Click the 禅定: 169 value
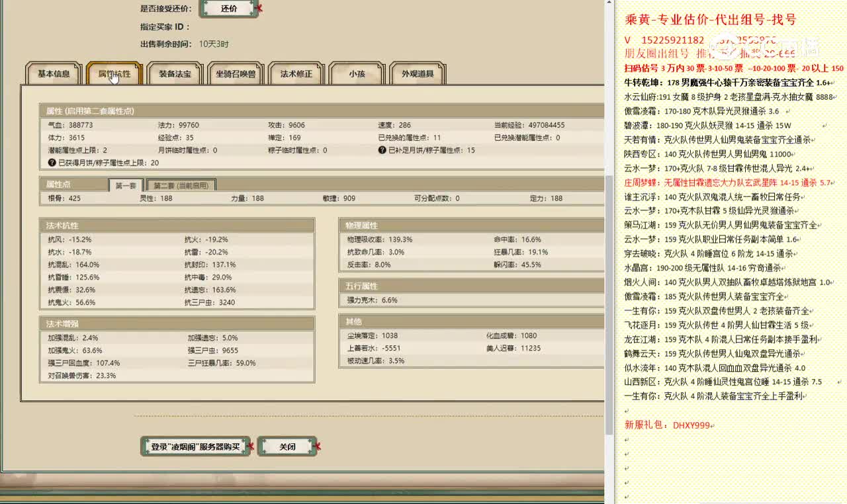The image size is (847, 504). (285, 138)
